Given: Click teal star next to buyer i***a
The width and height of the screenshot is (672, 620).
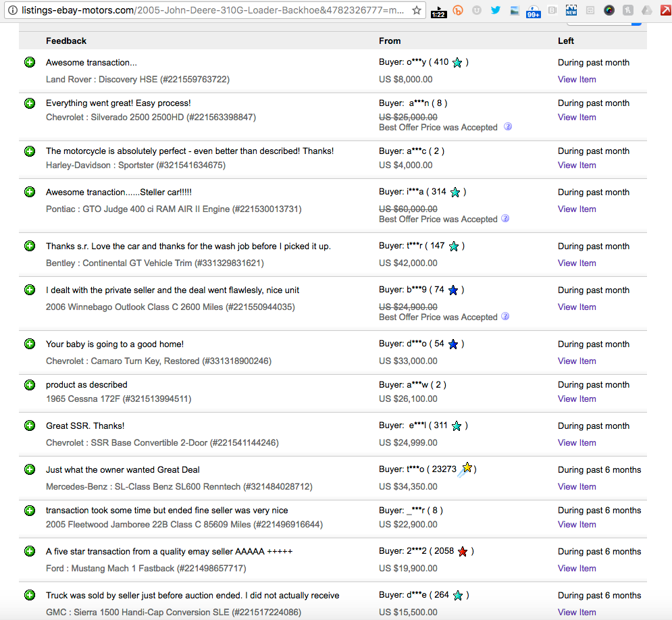Looking at the screenshot, I should (455, 192).
